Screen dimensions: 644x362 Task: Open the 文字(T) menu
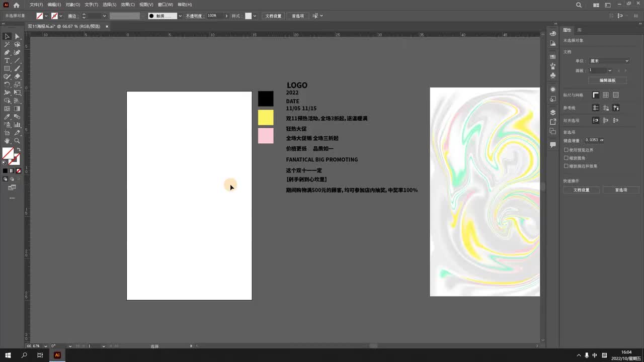pyautogui.click(x=91, y=5)
